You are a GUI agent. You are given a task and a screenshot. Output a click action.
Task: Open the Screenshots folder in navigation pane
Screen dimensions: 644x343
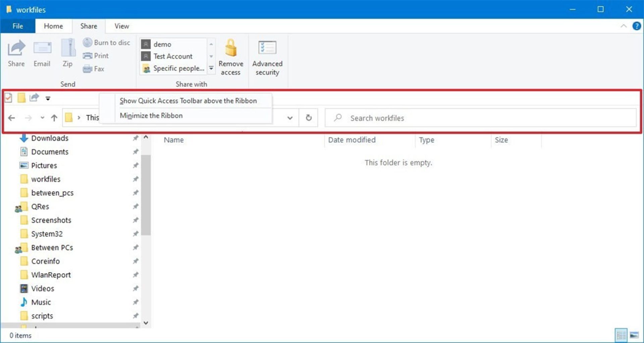coord(51,220)
